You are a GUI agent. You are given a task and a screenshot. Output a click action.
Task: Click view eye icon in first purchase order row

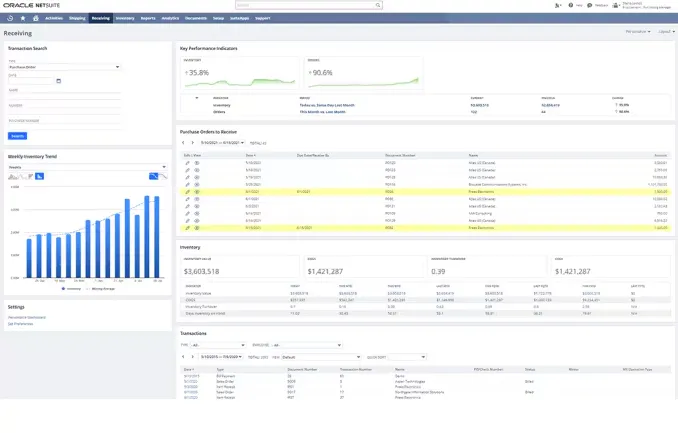point(197,162)
